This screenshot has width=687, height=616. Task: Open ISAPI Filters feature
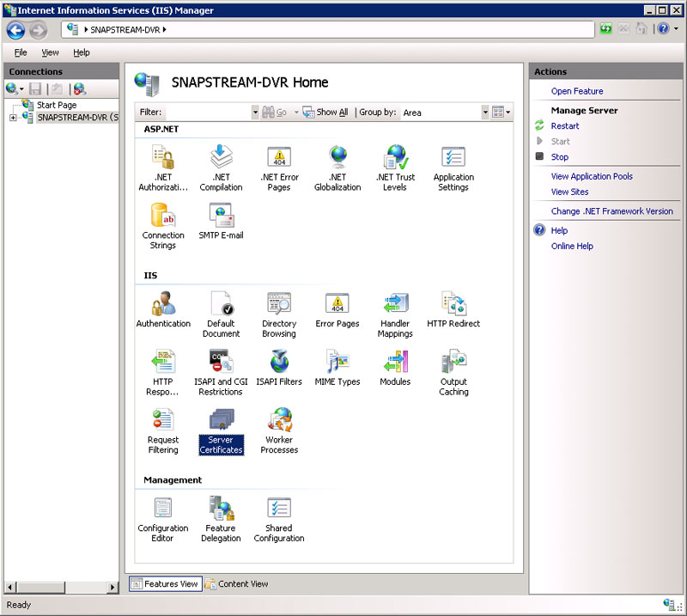point(279,368)
